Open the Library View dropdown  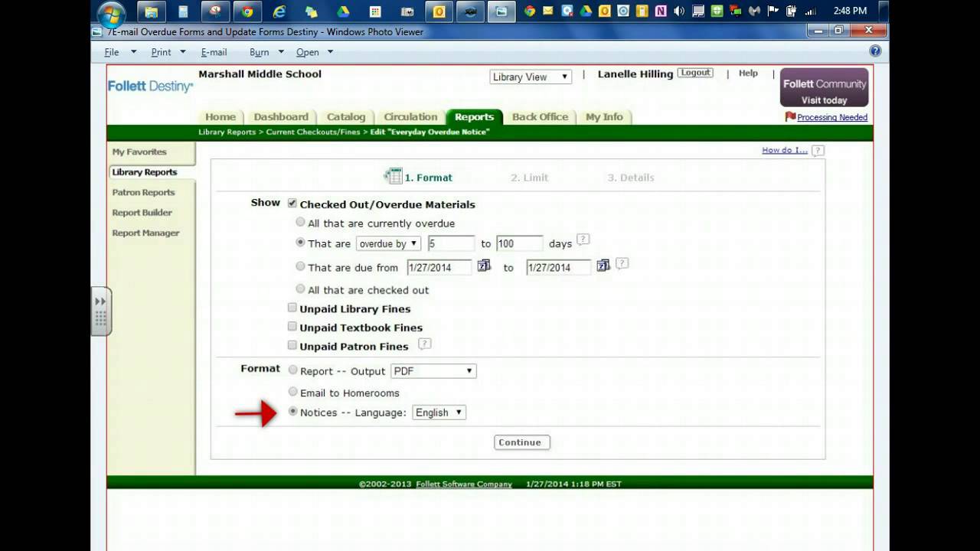531,77
